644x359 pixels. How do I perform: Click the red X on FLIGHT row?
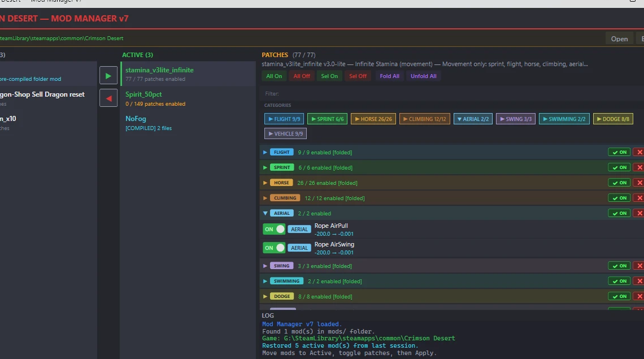[x=639, y=152]
